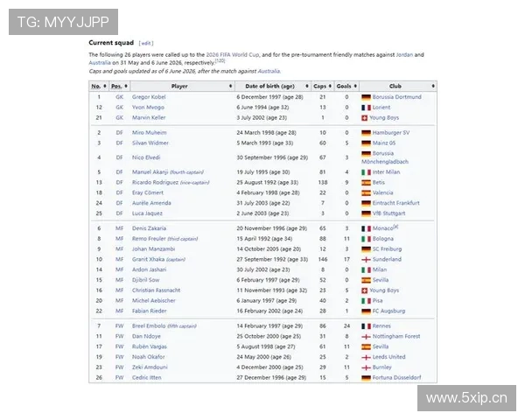Click DF position link in Nico Elvedi row
The height and width of the screenshot is (420, 525).
pos(120,157)
